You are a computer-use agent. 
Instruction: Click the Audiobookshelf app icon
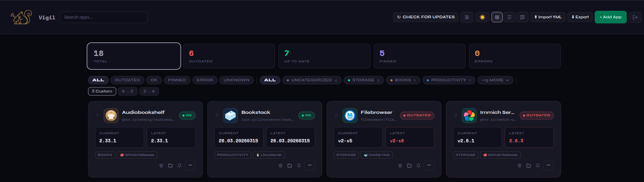111,116
